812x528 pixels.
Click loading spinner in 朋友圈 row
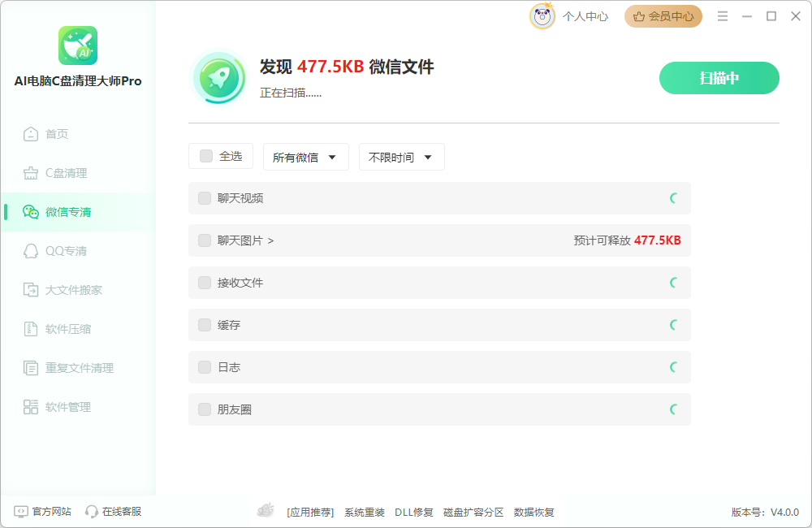pyautogui.click(x=673, y=409)
